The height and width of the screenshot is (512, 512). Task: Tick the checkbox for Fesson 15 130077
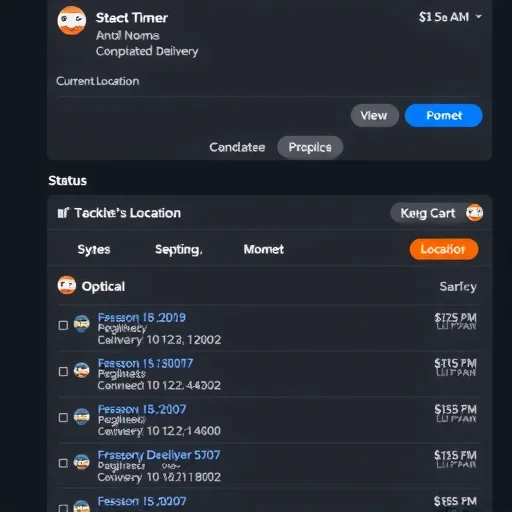pyautogui.click(x=63, y=371)
